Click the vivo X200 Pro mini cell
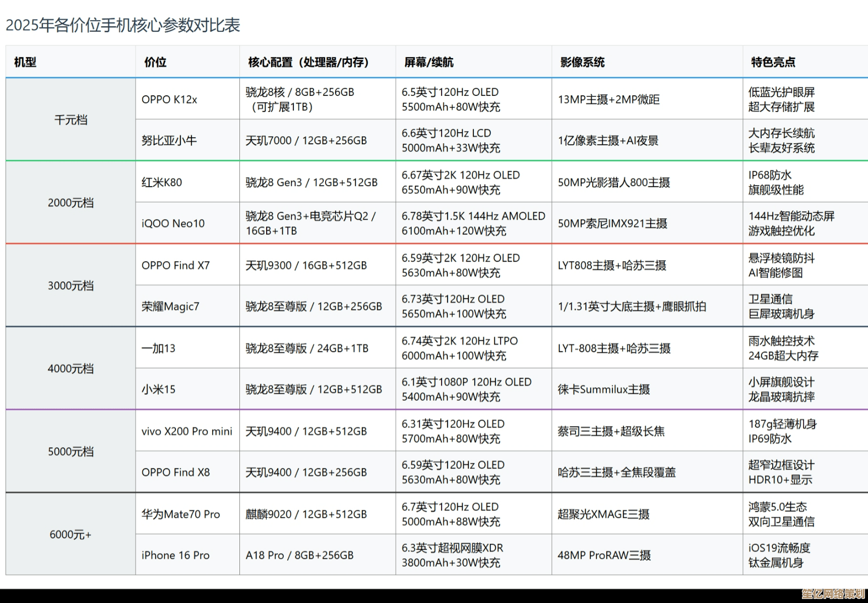 point(188,431)
